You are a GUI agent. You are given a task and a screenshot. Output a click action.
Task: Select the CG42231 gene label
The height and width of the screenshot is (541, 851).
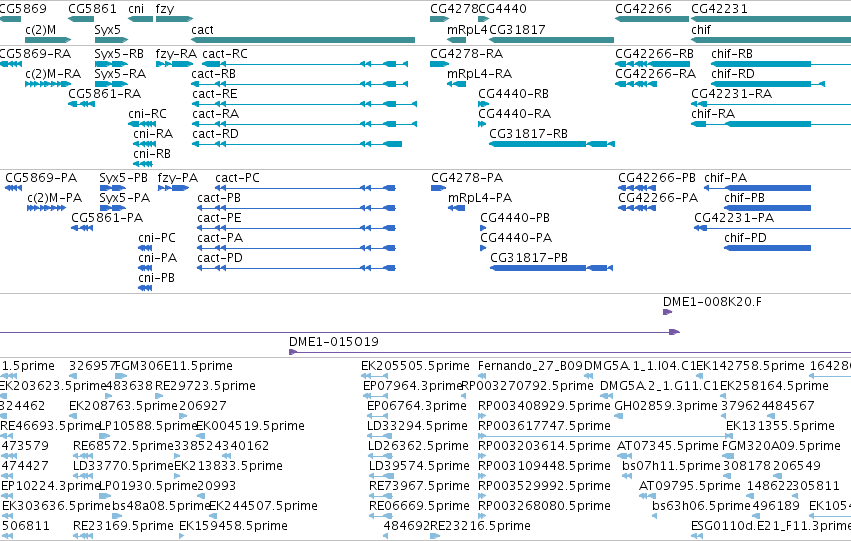pyautogui.click(x=719, y=9)
